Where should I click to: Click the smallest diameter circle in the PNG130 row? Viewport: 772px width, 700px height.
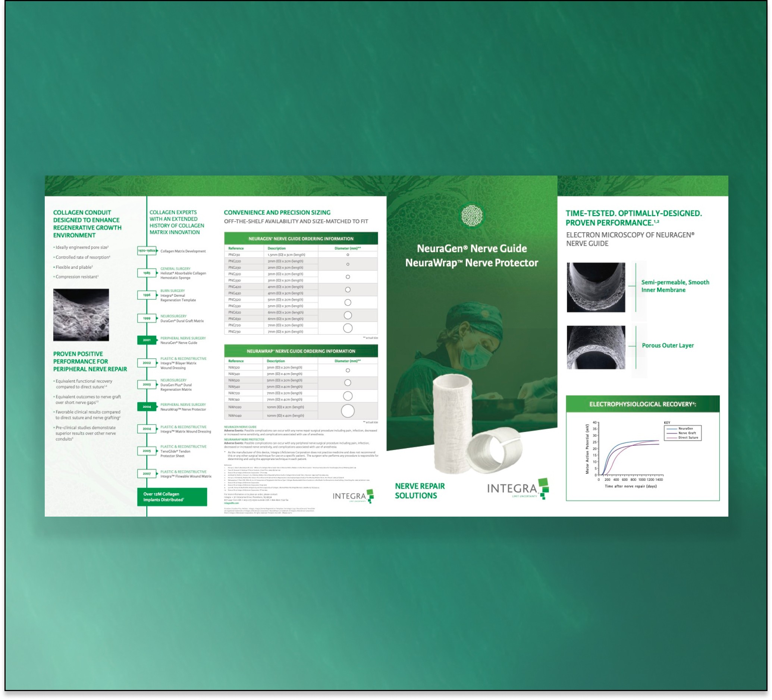348,255
